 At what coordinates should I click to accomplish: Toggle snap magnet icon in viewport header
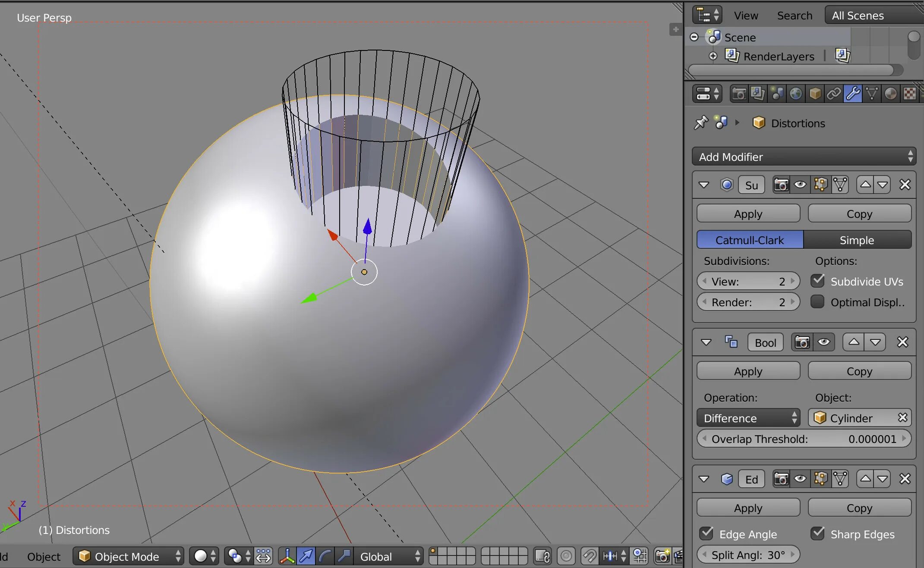pyautogui.click(x=589, y=556)
